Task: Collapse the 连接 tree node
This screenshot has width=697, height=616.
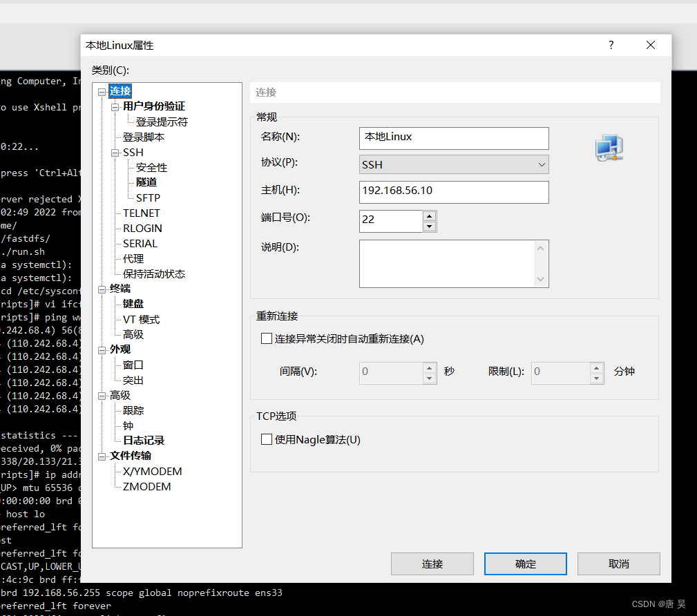Action: [x=102, y=92]
